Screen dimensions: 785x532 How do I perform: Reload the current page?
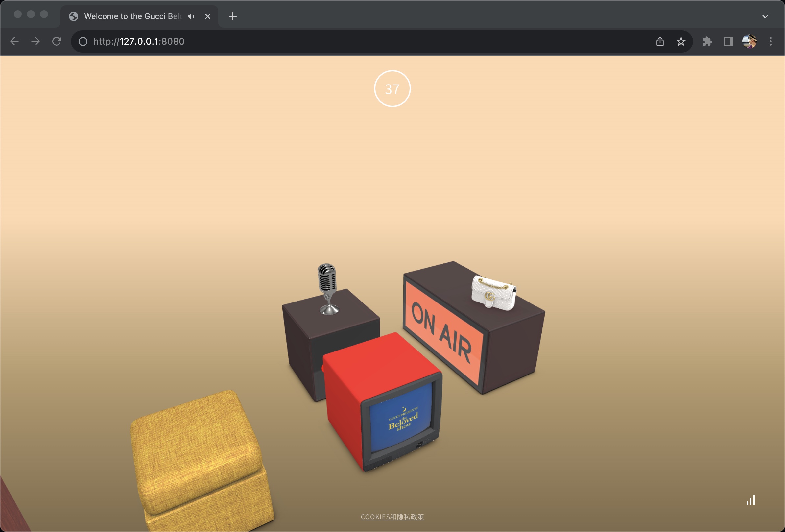[57, 41]
